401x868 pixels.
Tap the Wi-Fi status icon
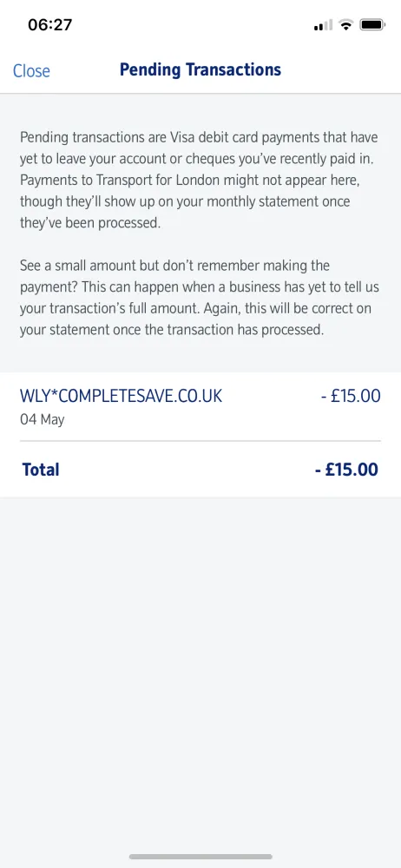pos(346,25)
